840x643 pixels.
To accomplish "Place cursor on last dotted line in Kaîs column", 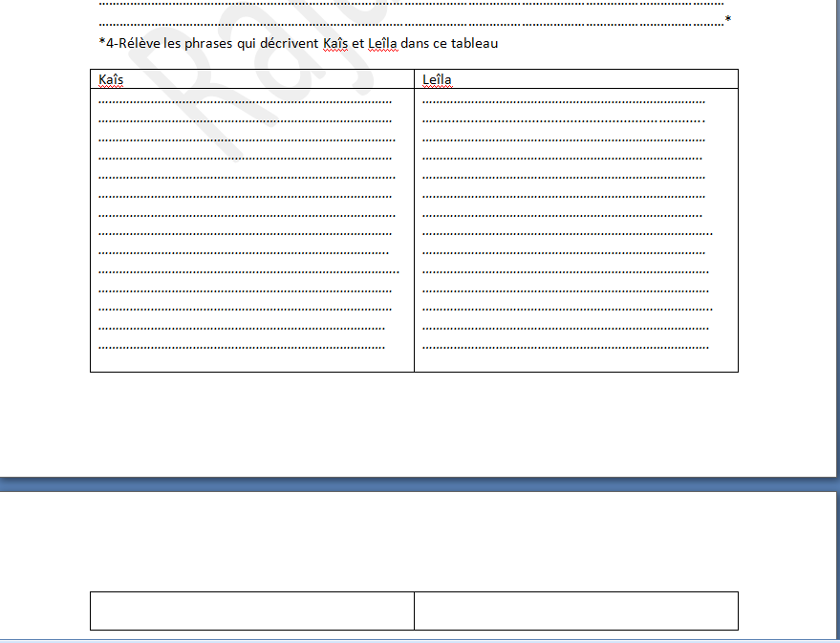I will 242,346.
